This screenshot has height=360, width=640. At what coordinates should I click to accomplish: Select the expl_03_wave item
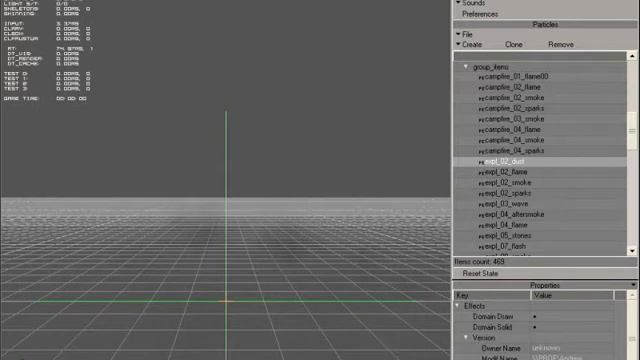tap(506, 204)
